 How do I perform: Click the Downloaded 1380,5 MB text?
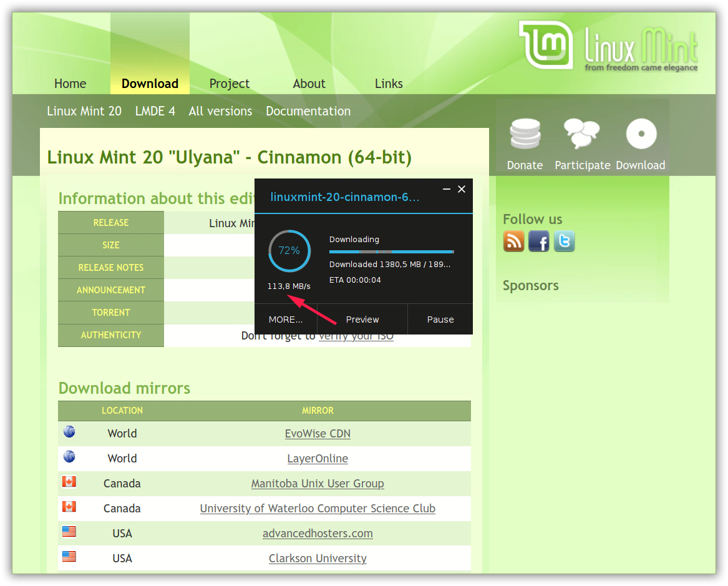point(390,264)
